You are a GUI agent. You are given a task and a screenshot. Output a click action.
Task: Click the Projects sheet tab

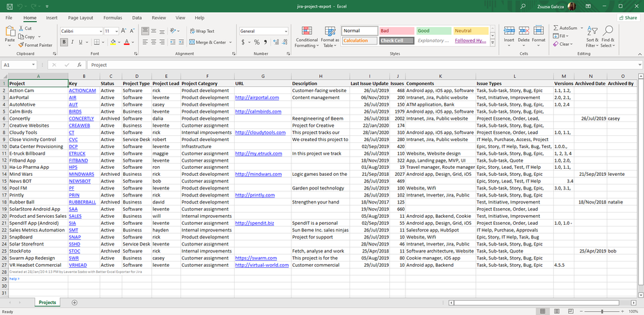47,302
